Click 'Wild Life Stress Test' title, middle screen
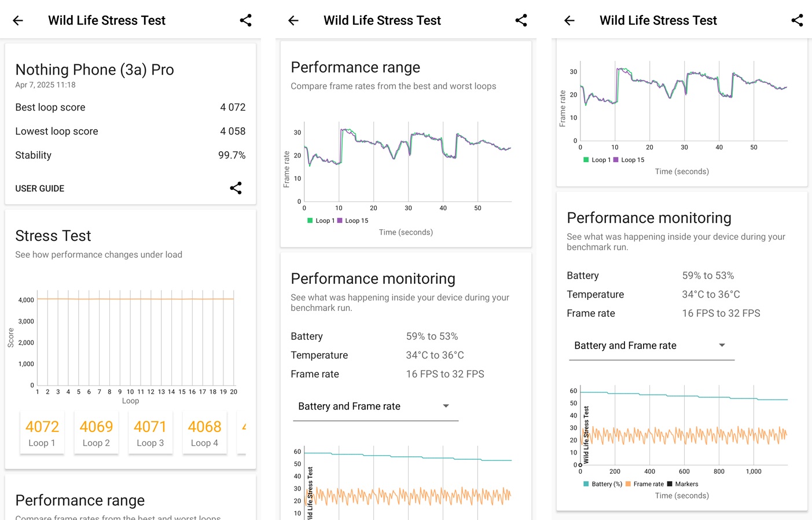The image size is (812, 520). [x=382, y=20]
